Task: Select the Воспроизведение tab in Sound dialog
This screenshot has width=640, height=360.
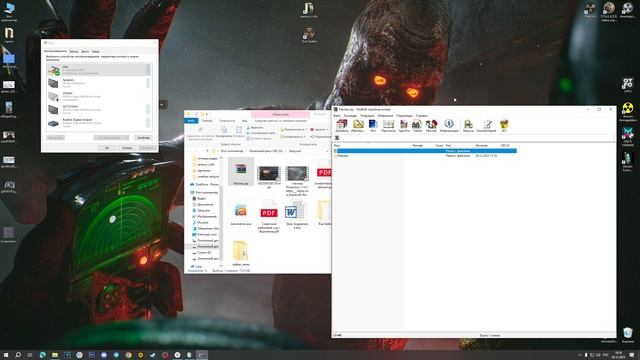Action: click(56, 51)
